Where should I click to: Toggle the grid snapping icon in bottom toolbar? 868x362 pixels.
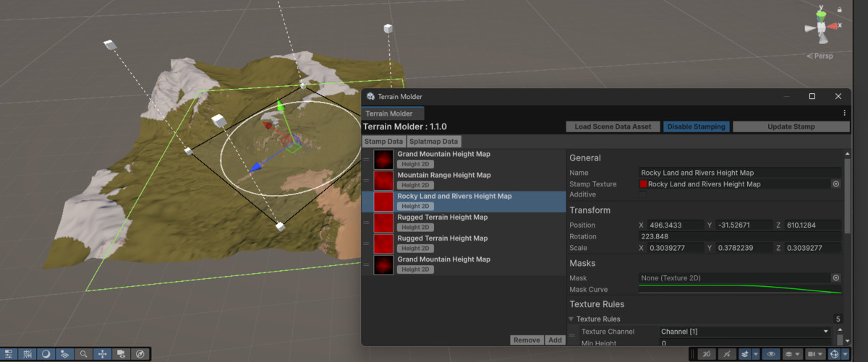click(27, 354)
